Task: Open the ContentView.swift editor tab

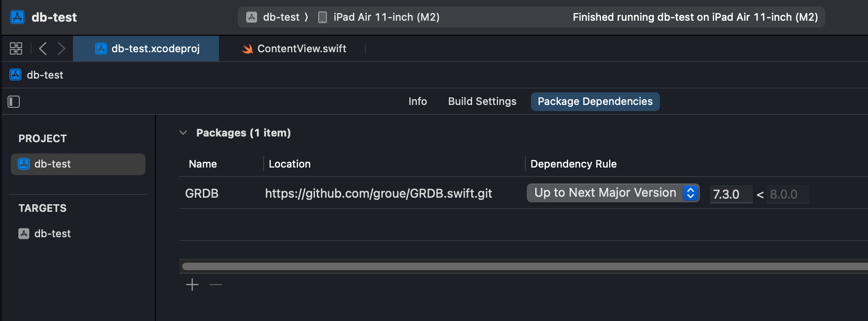Action: [301, 49]
